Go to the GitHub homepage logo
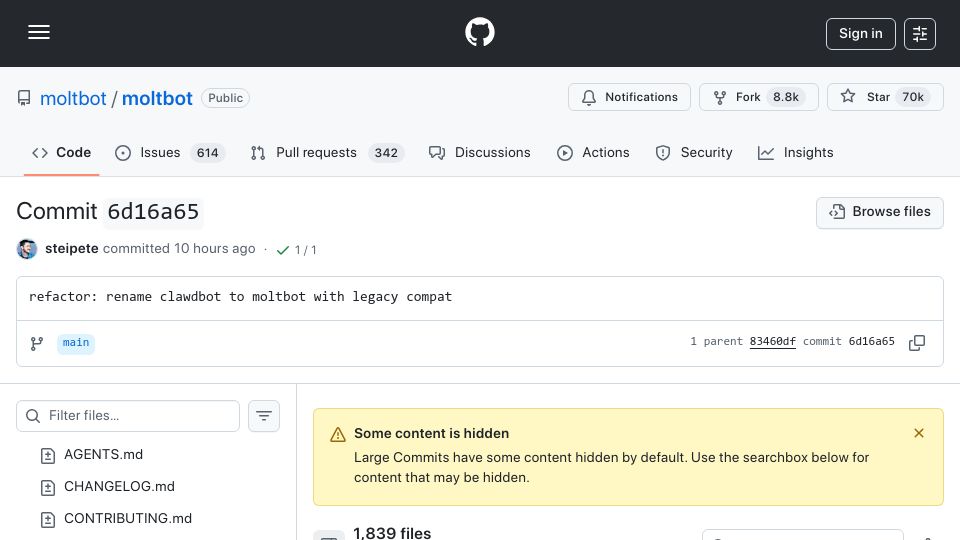This screenshot has width=960, height=540. click(x=479, y=32)
